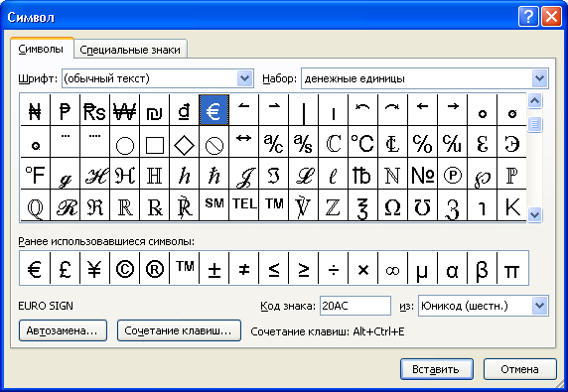Viewport: 568px width, 392px height.
Task: Pick the beta symbol from recently used
Action: point(482,268)
